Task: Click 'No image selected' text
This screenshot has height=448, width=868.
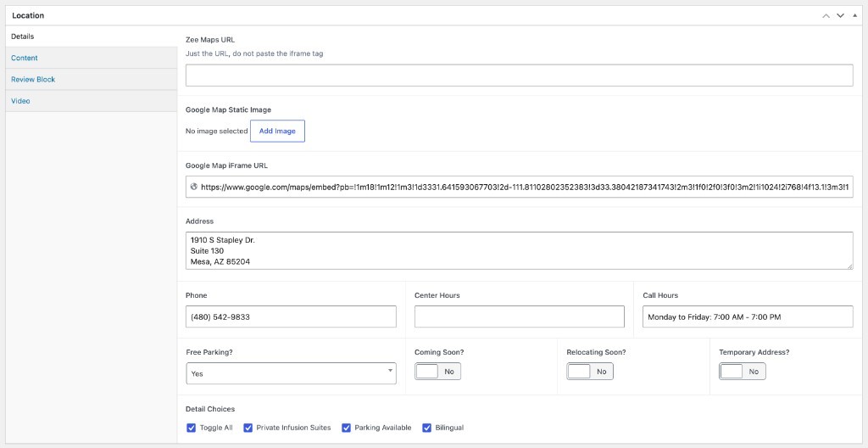Action: [216, 132]
